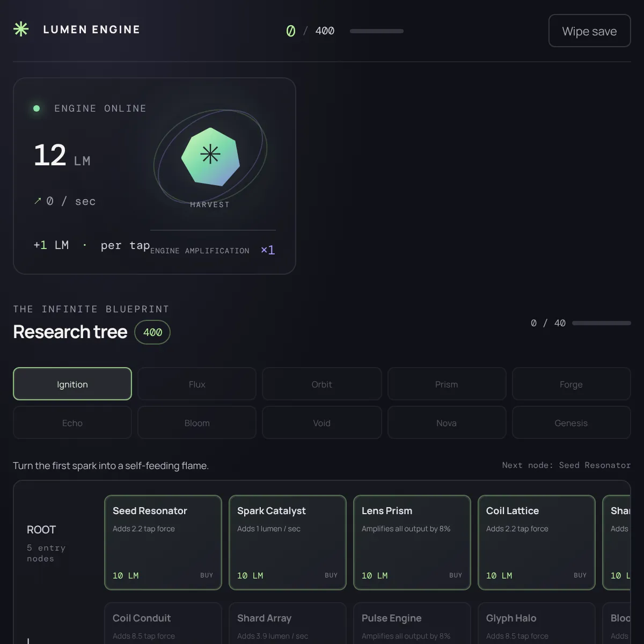Click the Lumen Engine asterisk logo
644x644 pixels.
pyautogui.click(x=21, y=29)
